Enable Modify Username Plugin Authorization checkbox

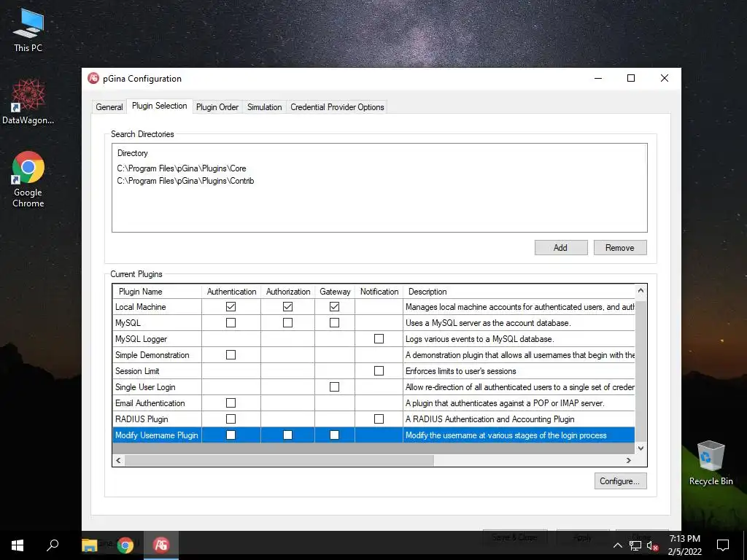tap(287, 435)
